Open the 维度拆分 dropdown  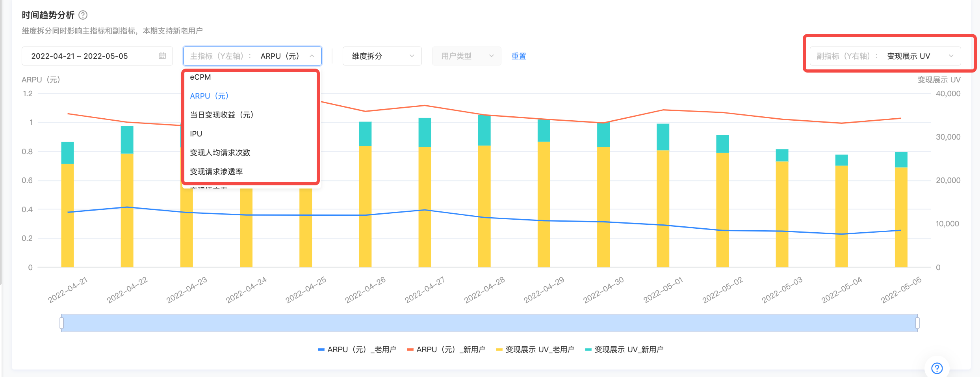point(382,56)
